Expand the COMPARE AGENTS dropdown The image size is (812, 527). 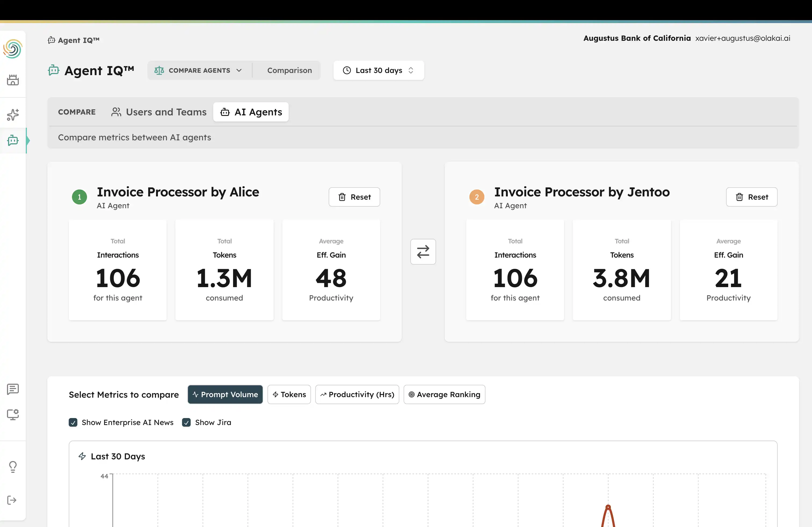pos(199,70)
